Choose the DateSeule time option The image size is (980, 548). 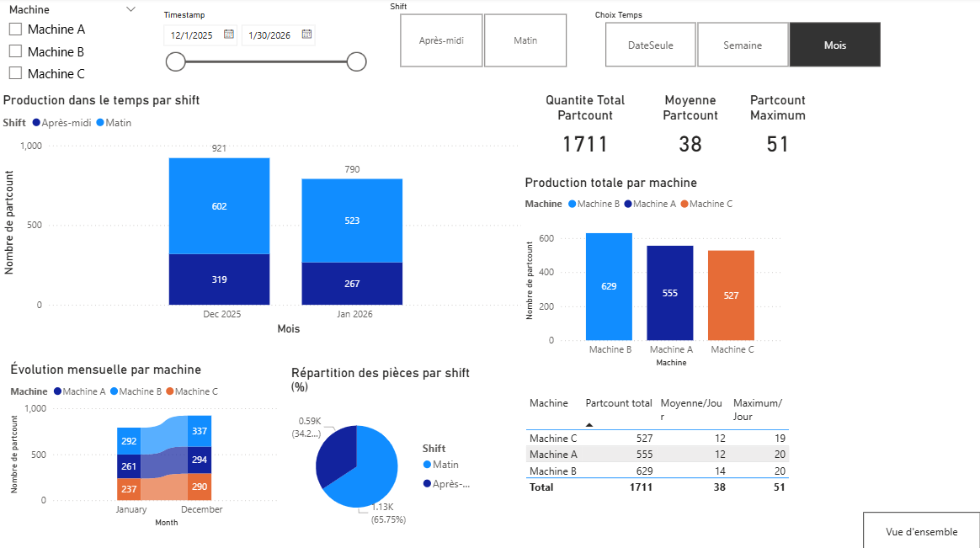point(650,45)
